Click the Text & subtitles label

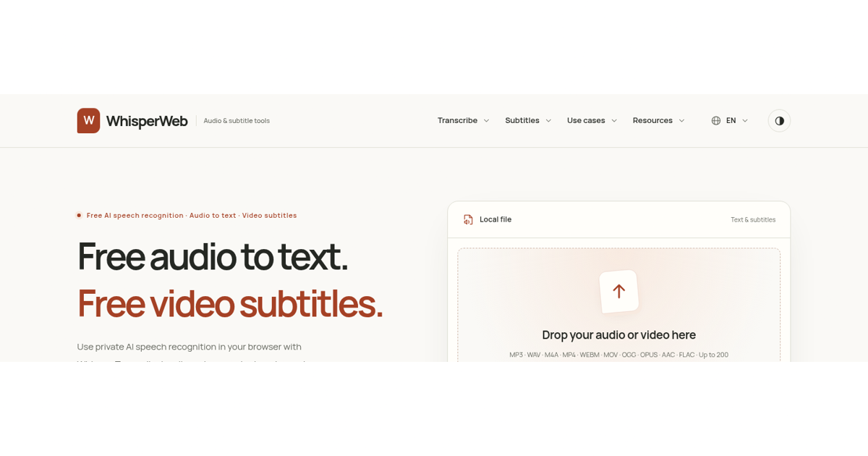click(753, 220)
